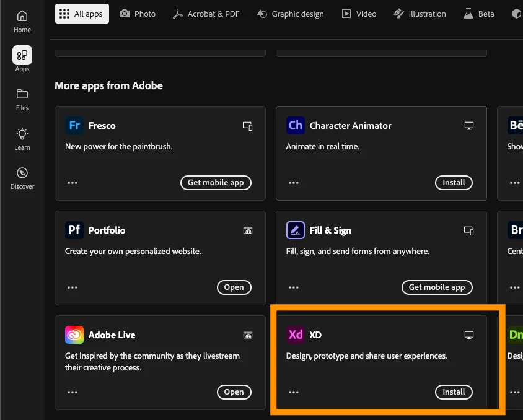Get the Fresco mobile app

216,183
